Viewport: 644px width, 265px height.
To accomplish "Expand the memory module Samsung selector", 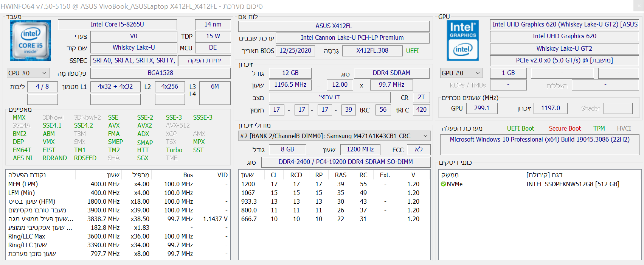I will tap(334, 136).
